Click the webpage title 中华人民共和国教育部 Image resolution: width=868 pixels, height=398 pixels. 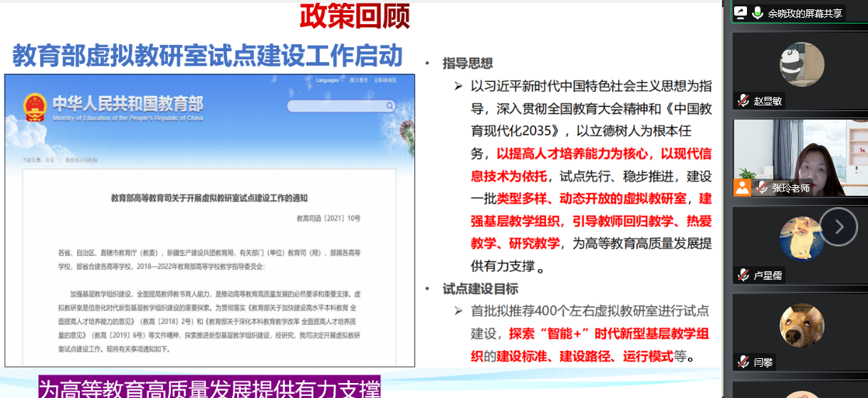pos(128,103)
